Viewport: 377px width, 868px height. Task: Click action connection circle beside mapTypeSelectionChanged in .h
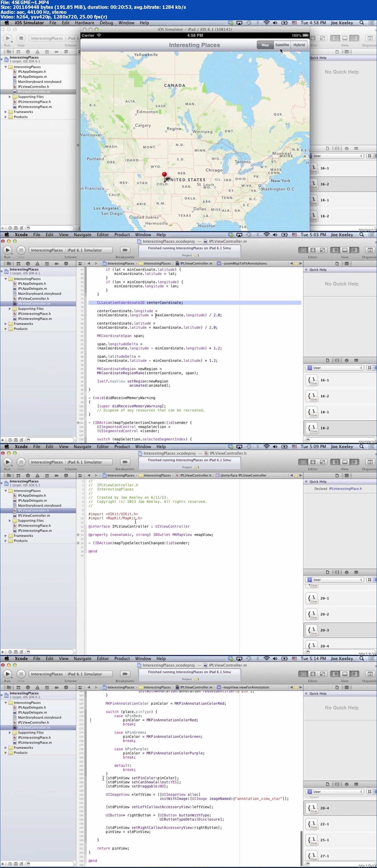78,543
